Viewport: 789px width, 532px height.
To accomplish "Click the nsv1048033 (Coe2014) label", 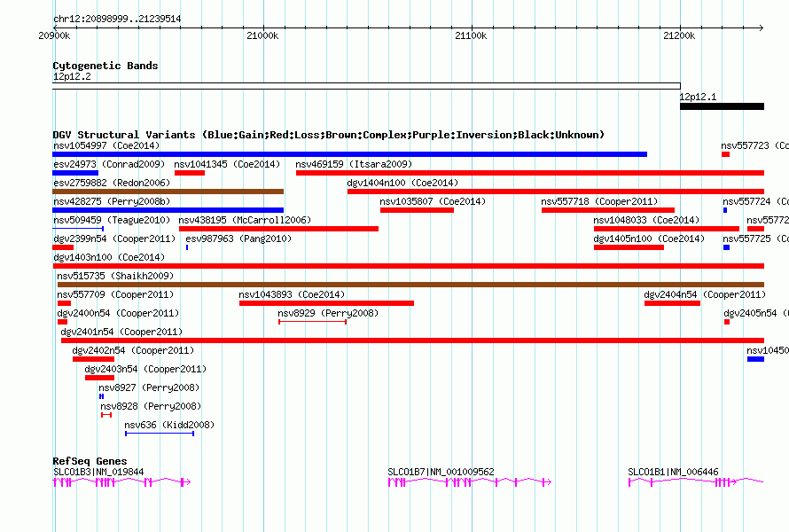I will [646, 220].
